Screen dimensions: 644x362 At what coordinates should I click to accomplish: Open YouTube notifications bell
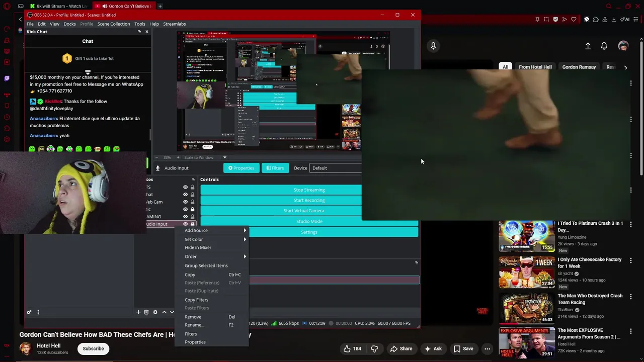pyautogui.click(x=604, y=46)
